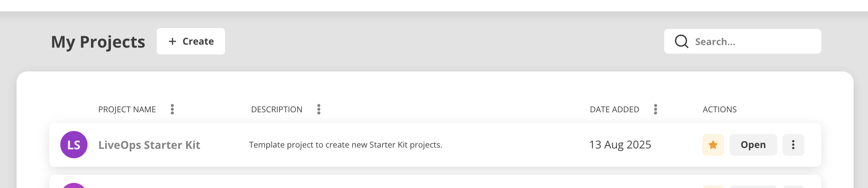Click the DESCRIPTION column header
The image size is (868, 188).
point(276,109)
